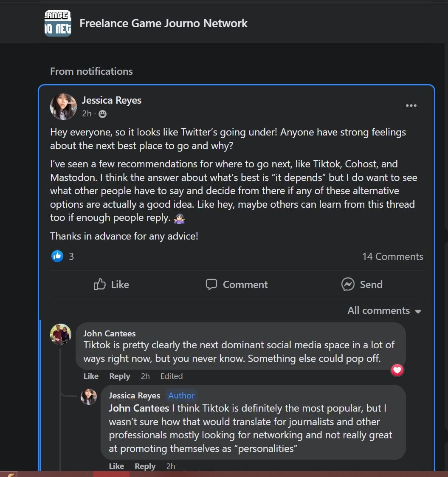Send the post via Messenger
Image resolution: width=448 pixels, height=477 pixels.
pos(362,285)
